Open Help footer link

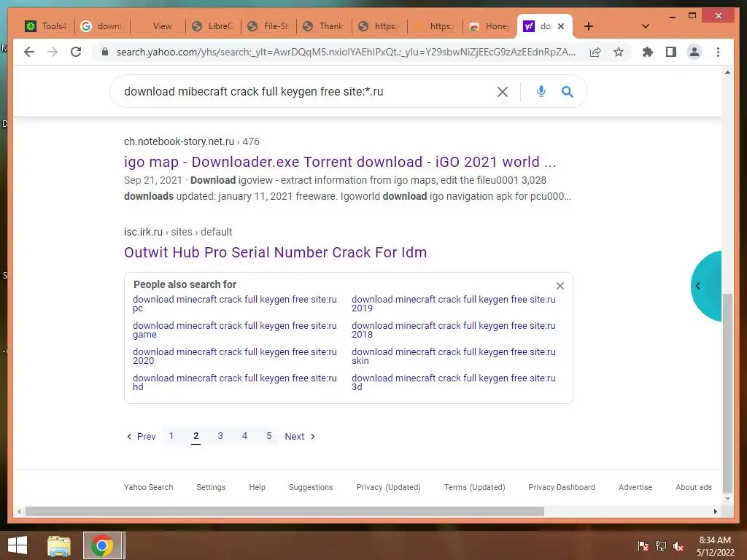point(258,487)
